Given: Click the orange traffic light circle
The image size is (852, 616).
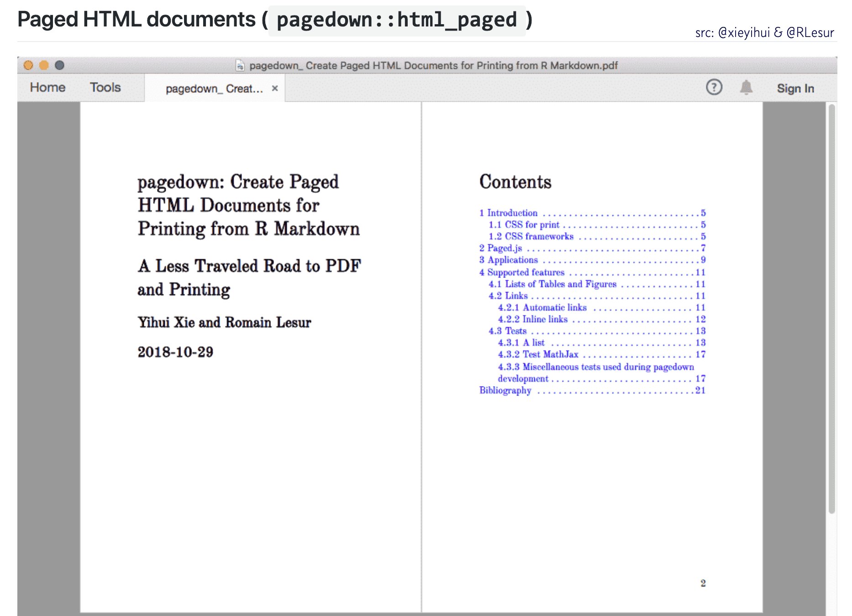Looking at the screenshot, I should tap(28, 65).
